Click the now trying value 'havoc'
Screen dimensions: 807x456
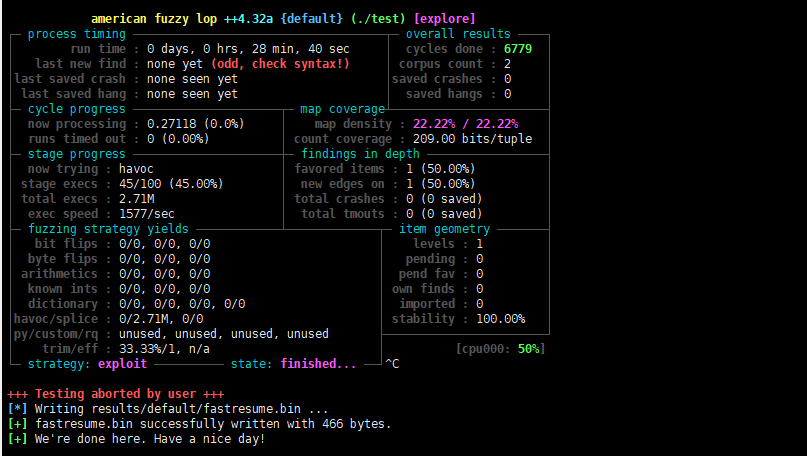(136, 169)
